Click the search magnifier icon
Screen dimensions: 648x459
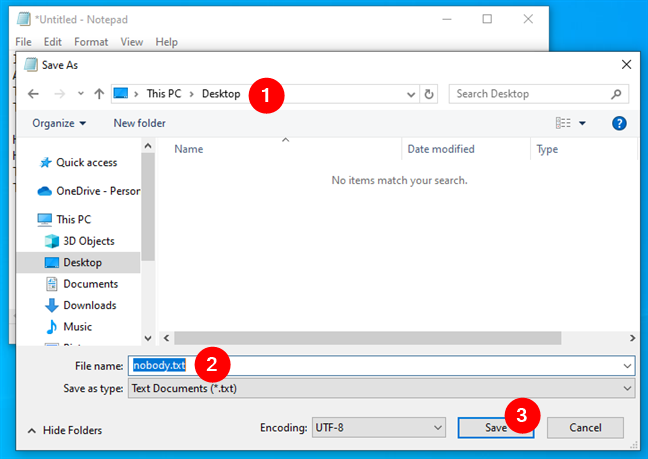tap(616, 94)
